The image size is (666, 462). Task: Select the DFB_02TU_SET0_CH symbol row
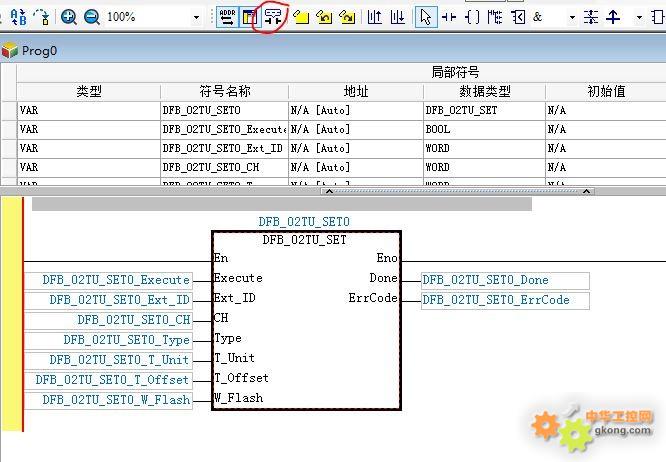tap(224, 167)
